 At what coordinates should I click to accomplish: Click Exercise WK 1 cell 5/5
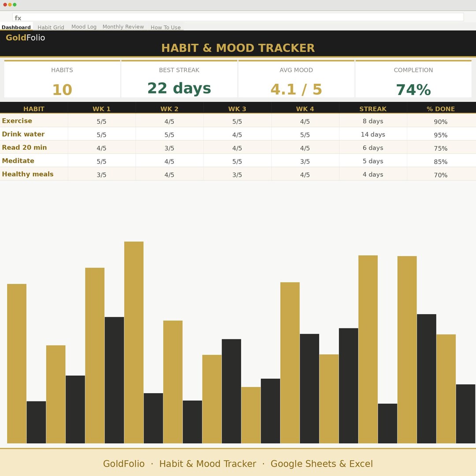click(x=101, y=121)
